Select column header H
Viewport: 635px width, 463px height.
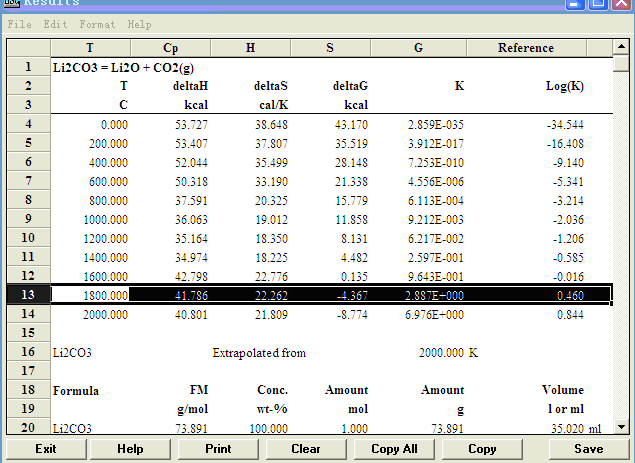point(250,48)
